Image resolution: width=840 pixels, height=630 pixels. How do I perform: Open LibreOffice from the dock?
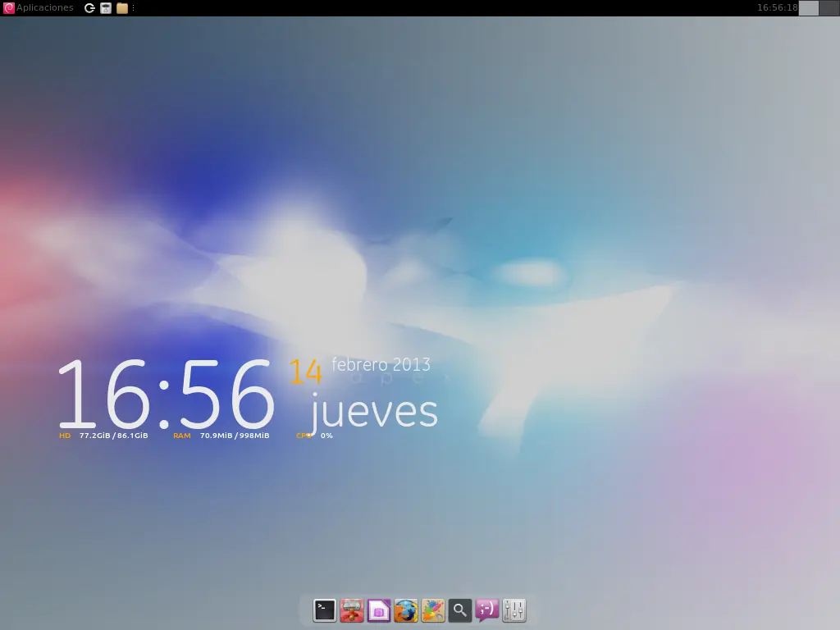[x=378, y=610]
